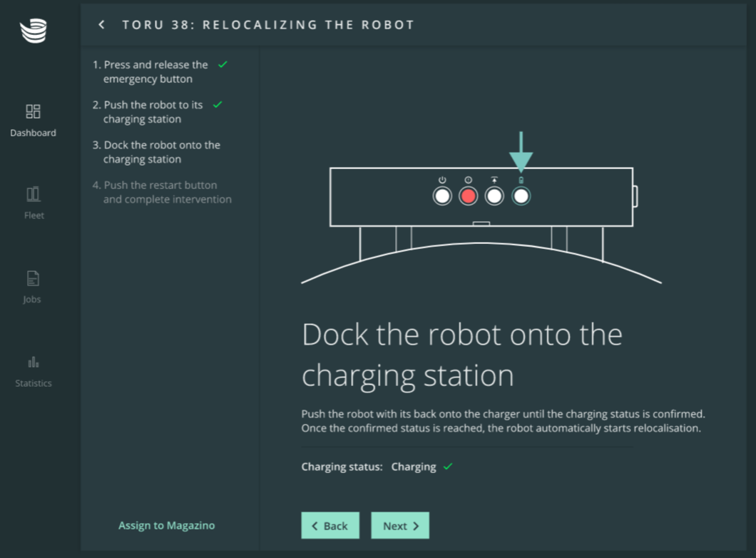Click the highlighted charging button on robot
756x558 pixels.
(x=521, y=196)
